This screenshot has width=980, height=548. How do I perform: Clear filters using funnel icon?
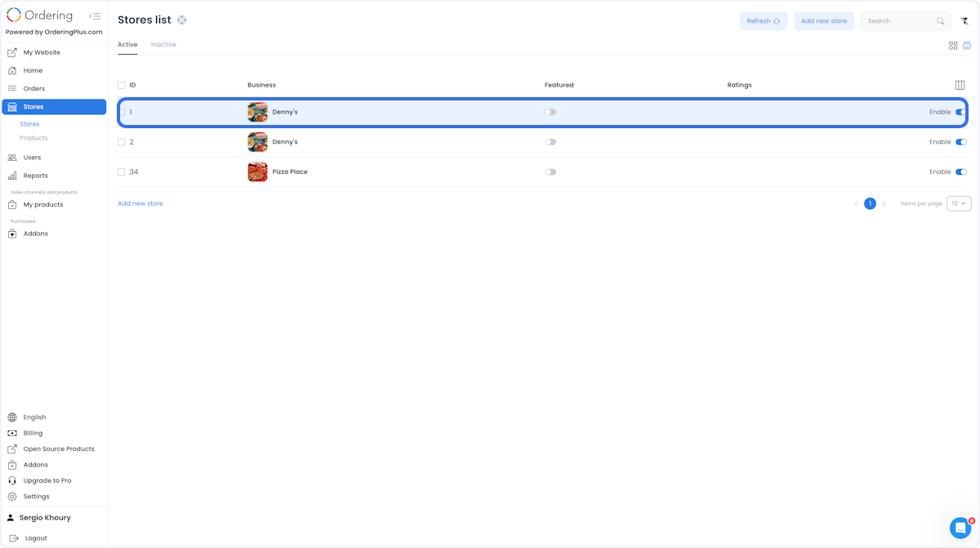[x=964, y=21]
